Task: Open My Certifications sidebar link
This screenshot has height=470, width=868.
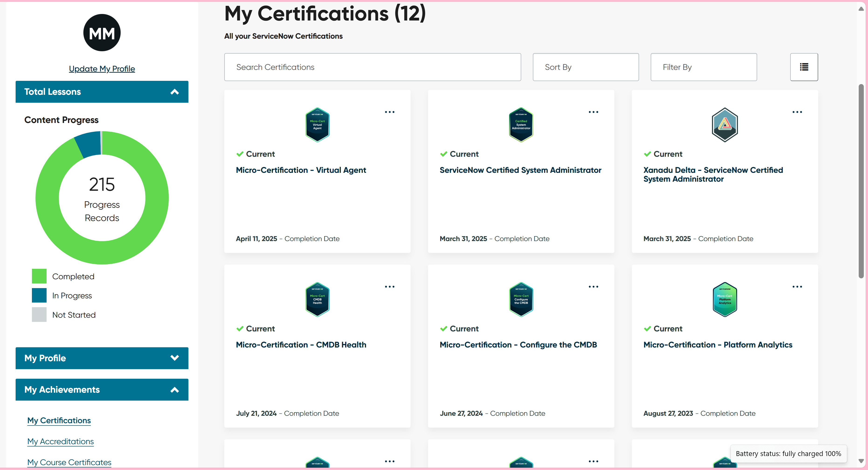Action: (x=59, y=420)
